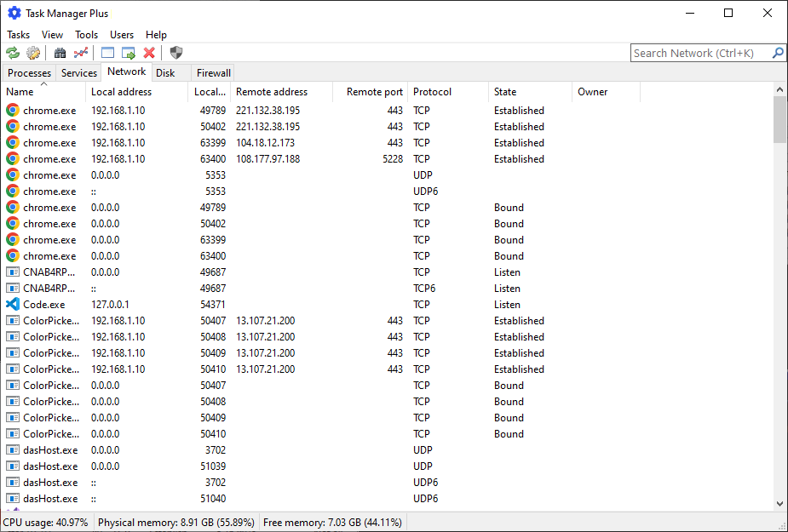Open the Tasks menu
This screenshot has width=788, height=532.
click(x=18, y=35)
